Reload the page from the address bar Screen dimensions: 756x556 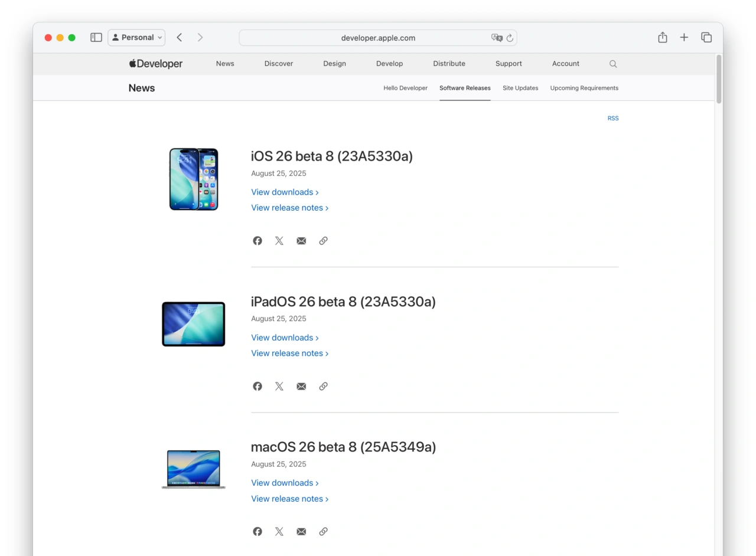[509, 37]
